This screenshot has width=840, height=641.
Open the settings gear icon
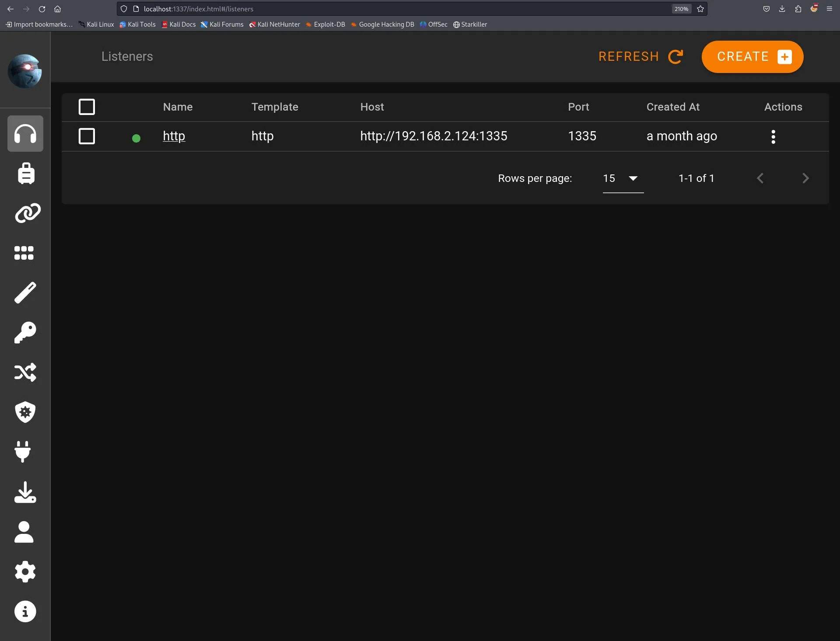25,571
